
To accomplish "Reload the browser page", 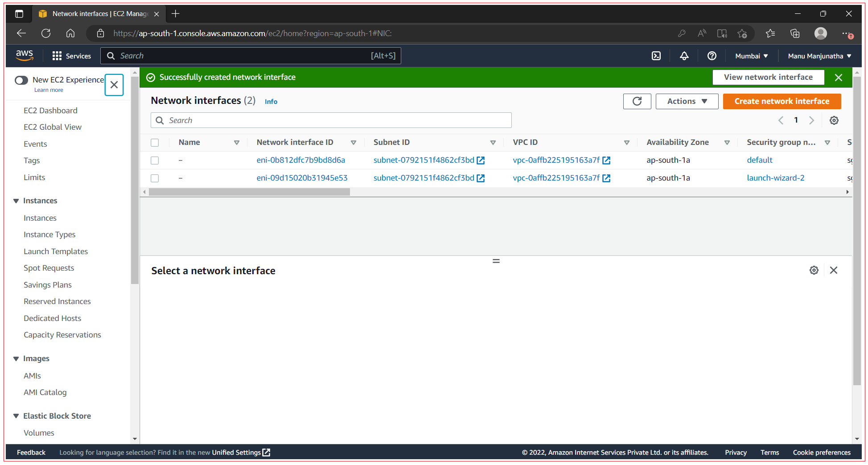I will (x=46, y=33).
